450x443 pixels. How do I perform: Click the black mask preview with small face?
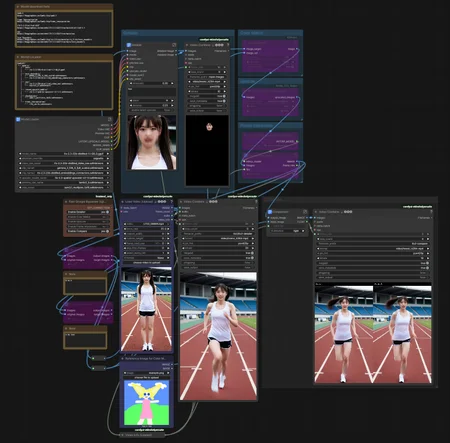207,150
